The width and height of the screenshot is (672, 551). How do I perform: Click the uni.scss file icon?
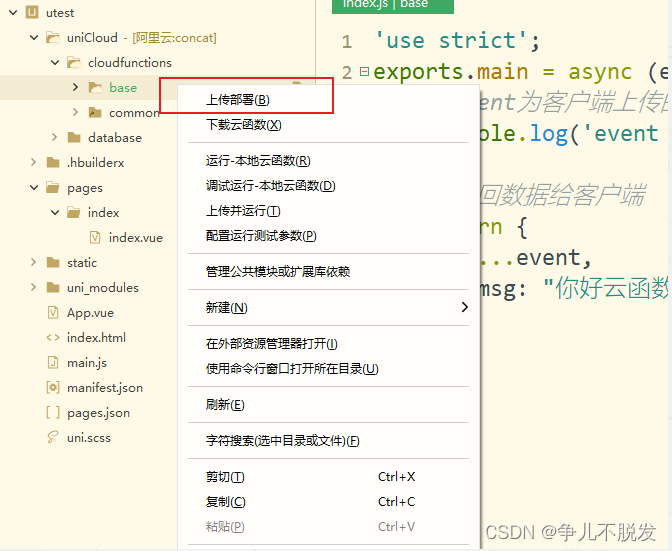[53, 437]
